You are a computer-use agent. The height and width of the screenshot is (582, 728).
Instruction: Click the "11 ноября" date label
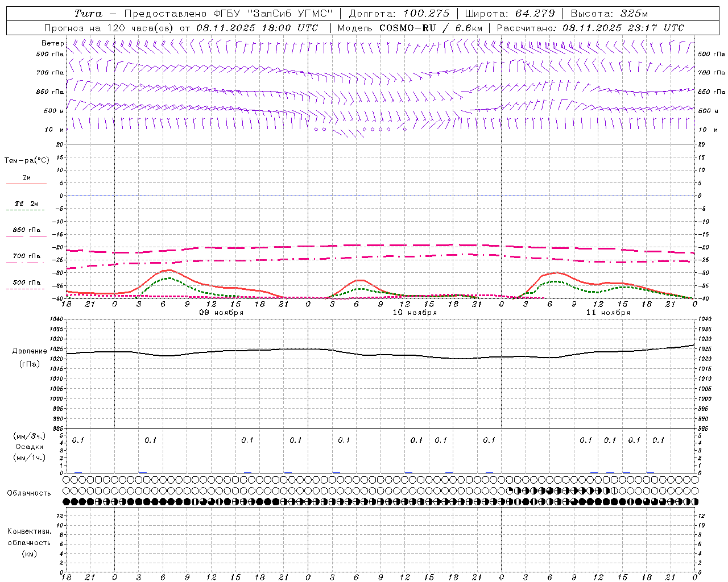pos(608,313)
